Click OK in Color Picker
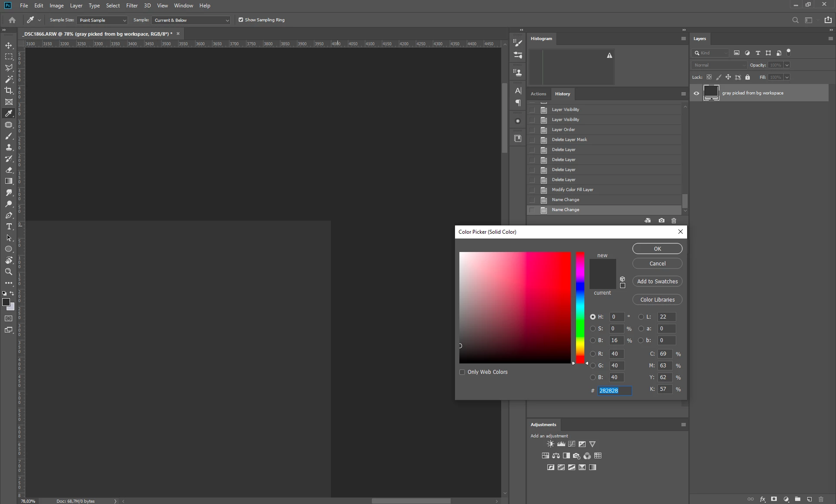The width and height of the screenshot is (836, 504). [x=657, y=249]
